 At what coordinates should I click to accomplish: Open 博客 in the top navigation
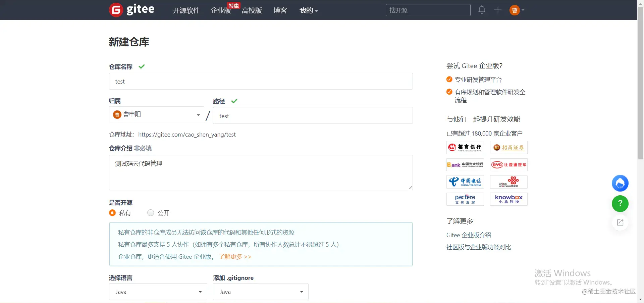[280, 10]
